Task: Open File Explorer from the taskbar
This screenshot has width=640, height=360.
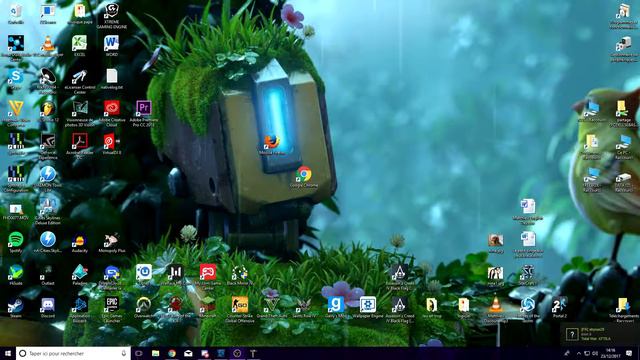Action: [x=155, y=353]
